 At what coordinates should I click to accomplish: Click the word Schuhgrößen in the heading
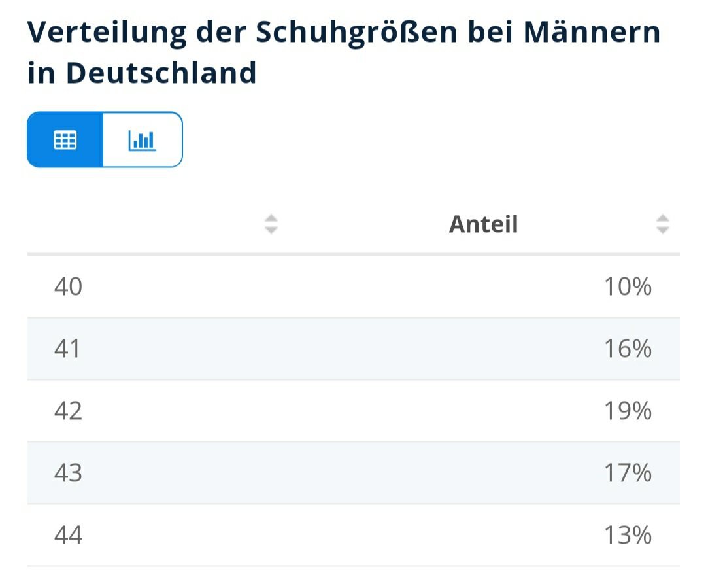[x=356, y=33]
